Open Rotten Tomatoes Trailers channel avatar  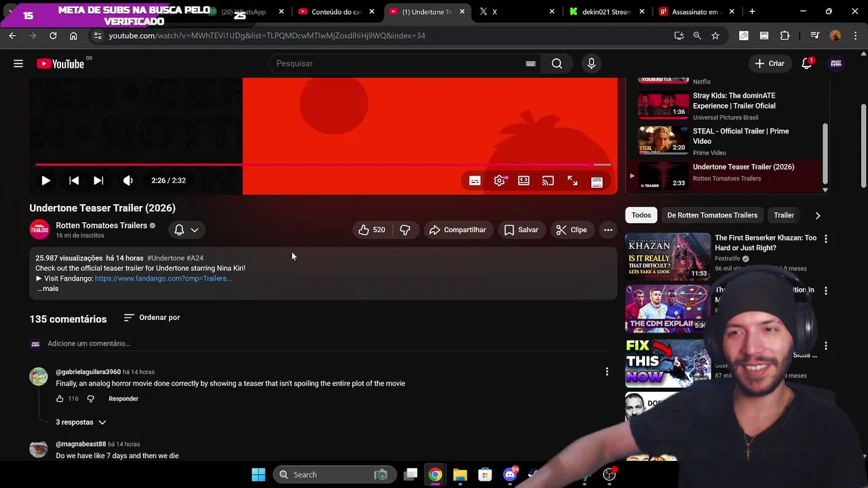coord(39,230)
